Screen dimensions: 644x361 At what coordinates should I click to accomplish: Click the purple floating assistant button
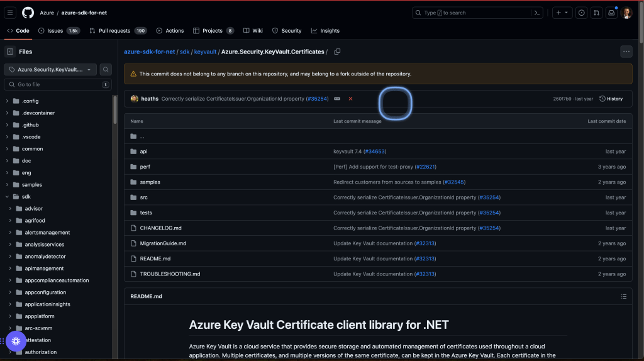(x=16, y=341)
